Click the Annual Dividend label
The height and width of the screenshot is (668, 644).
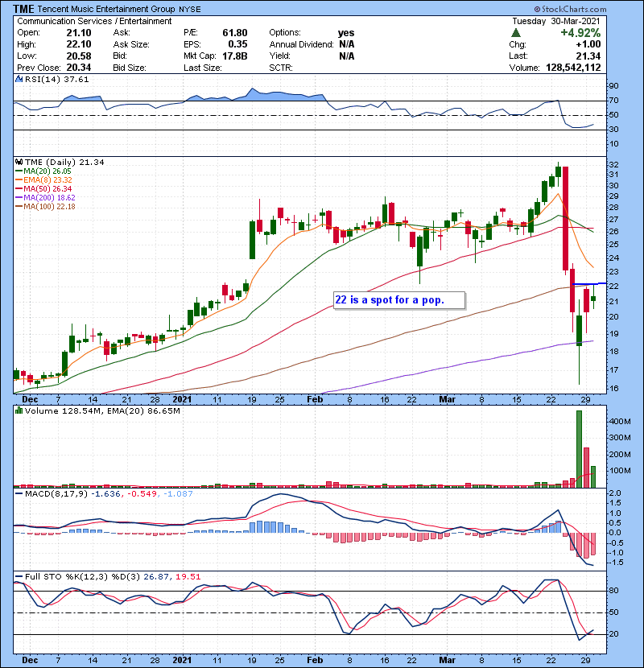[301, 44]
